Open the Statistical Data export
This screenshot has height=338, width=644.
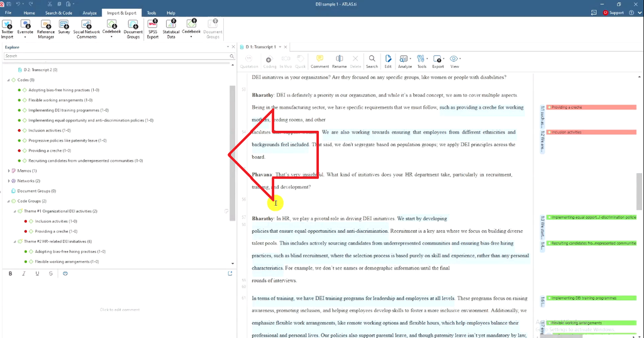coord(171,28)
